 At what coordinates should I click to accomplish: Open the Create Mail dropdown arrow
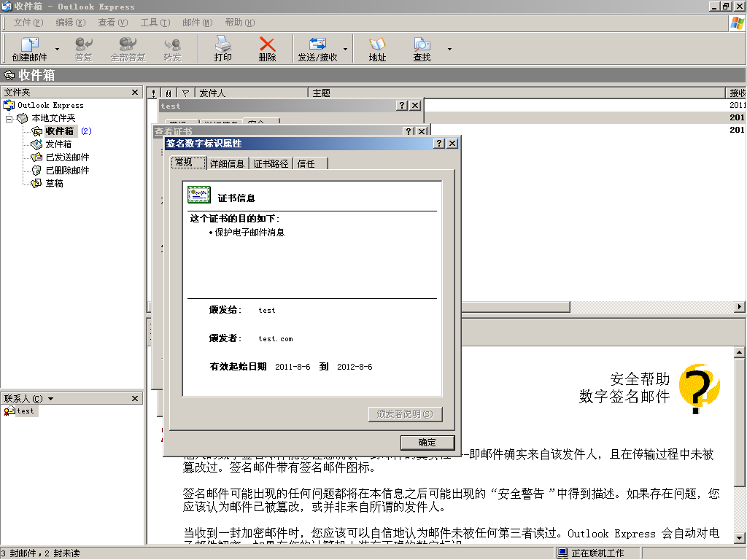point(57,49)
